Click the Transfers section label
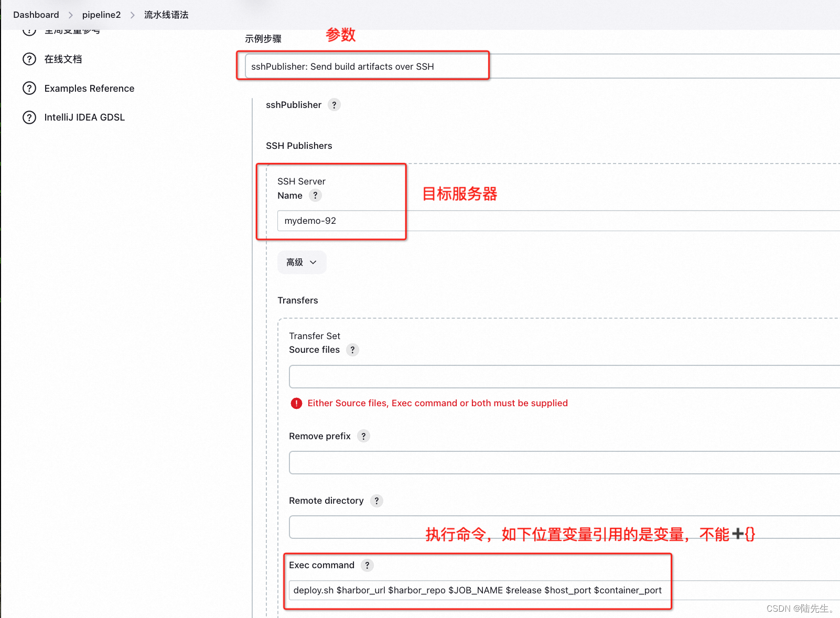The image size is (840, 618). pyautogui.click(x=298, y=300)
